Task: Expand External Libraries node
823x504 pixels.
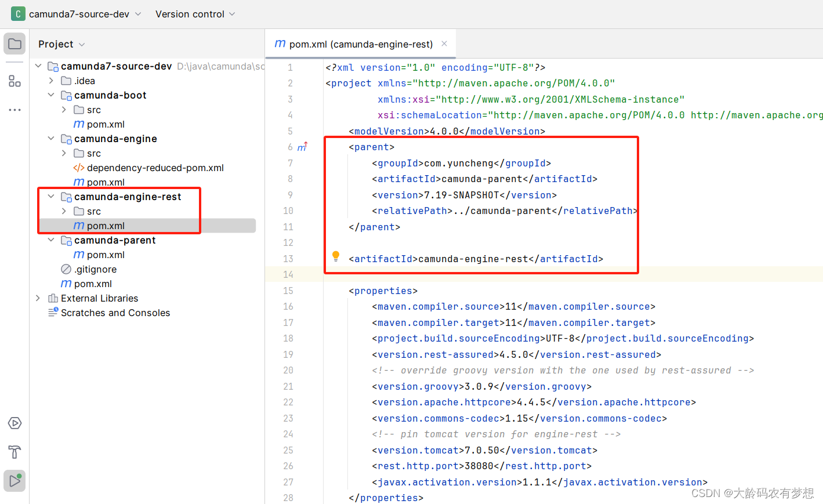Action: [38, 298]
